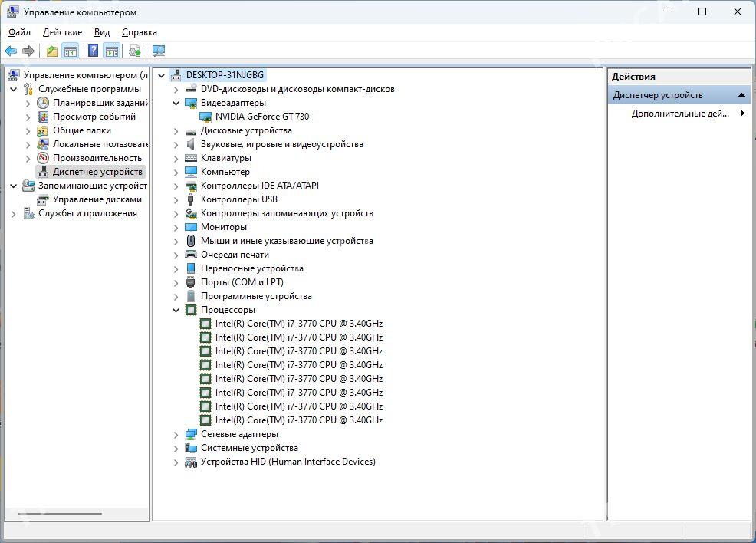Image resolution: width=756 pixels, height=543 pixels.
Task: Click the Очереди печати printer icon
Action: click(191, 255)
